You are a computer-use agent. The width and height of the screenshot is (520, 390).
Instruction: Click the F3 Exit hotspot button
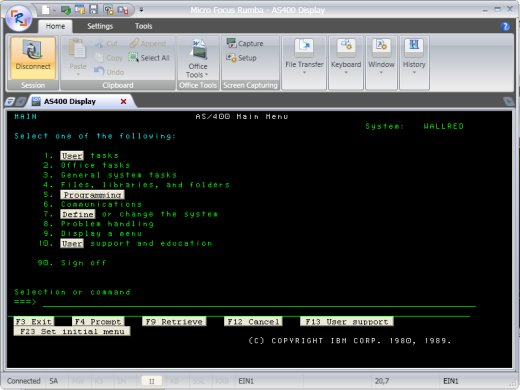tap(34, 322)
